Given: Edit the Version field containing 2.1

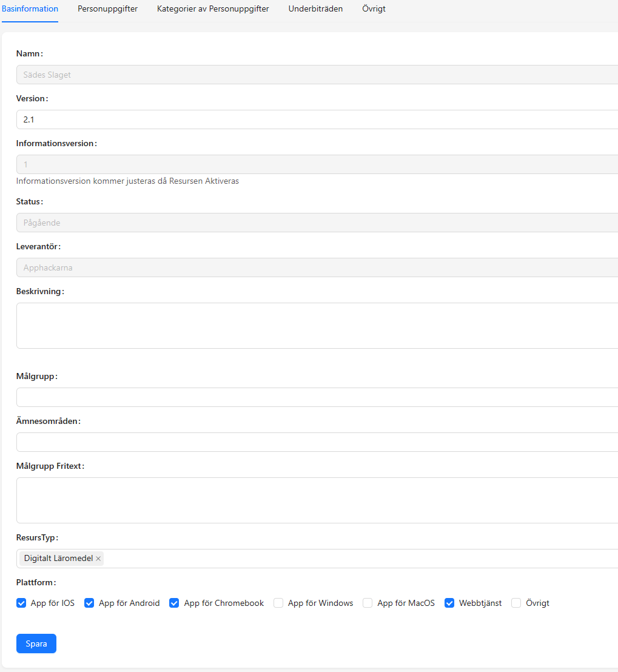Looking at the screenshot, I should [317, 119].
